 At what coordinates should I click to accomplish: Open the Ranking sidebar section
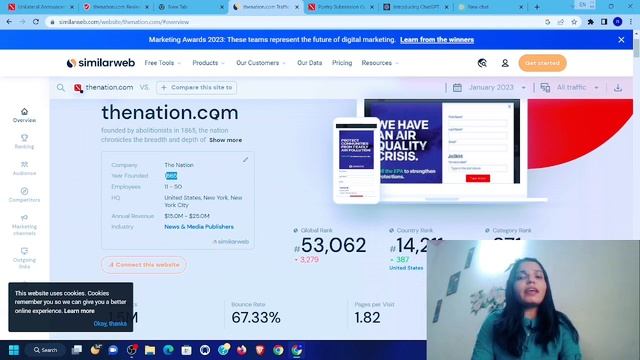(24, 142)
